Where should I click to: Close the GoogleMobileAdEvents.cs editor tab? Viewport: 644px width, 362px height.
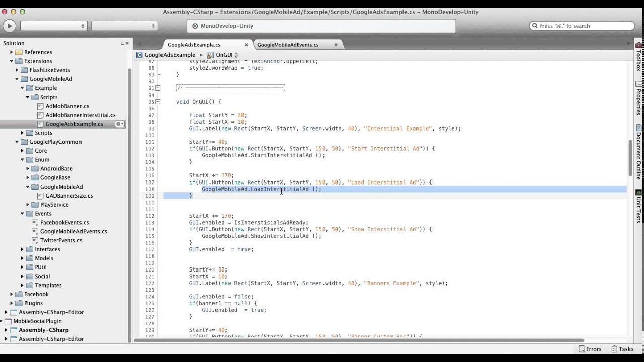[336, 45]
